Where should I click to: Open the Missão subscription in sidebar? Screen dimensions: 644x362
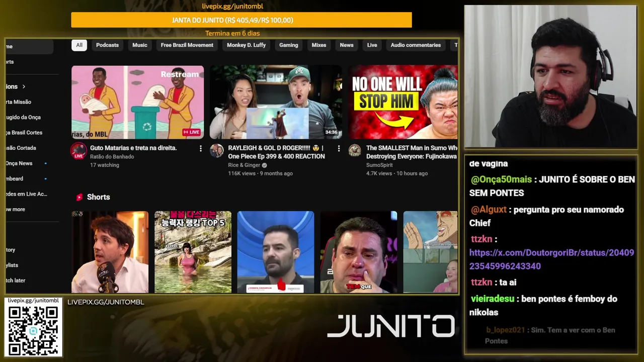click(x=19, y=102)
